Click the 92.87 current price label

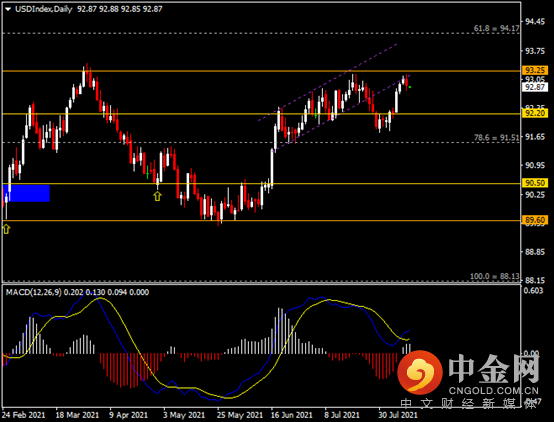click(535, 87)
